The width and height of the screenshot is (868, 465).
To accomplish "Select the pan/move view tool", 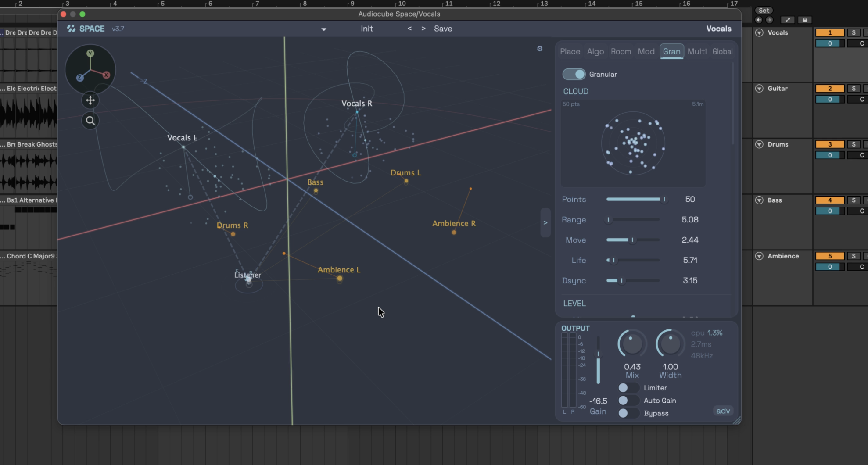I will coord(90,100).
